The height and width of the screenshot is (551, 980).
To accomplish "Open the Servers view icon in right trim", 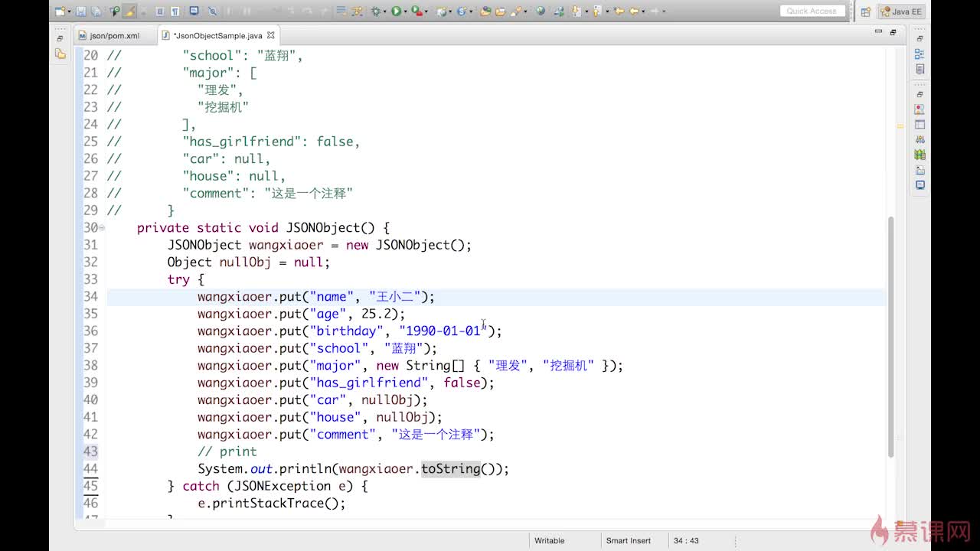I will tap(920, 139).
